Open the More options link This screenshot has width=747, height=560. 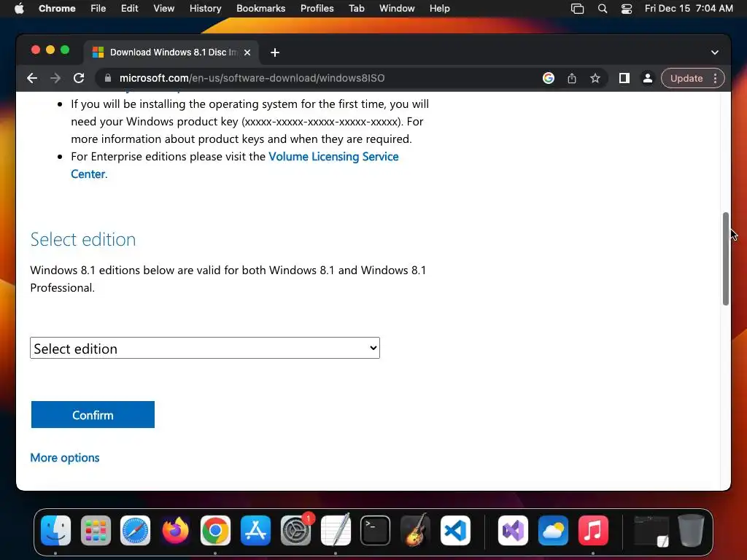coord(65,458)
